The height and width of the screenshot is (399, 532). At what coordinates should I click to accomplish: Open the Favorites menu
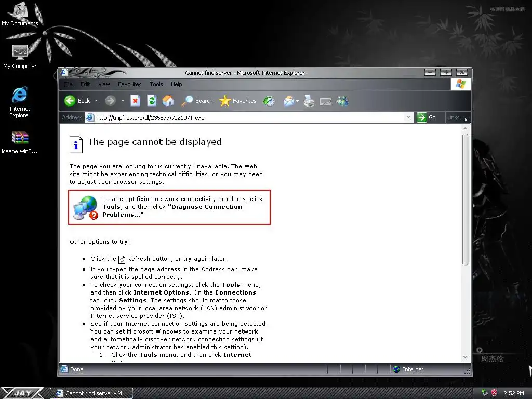point(129,84)
